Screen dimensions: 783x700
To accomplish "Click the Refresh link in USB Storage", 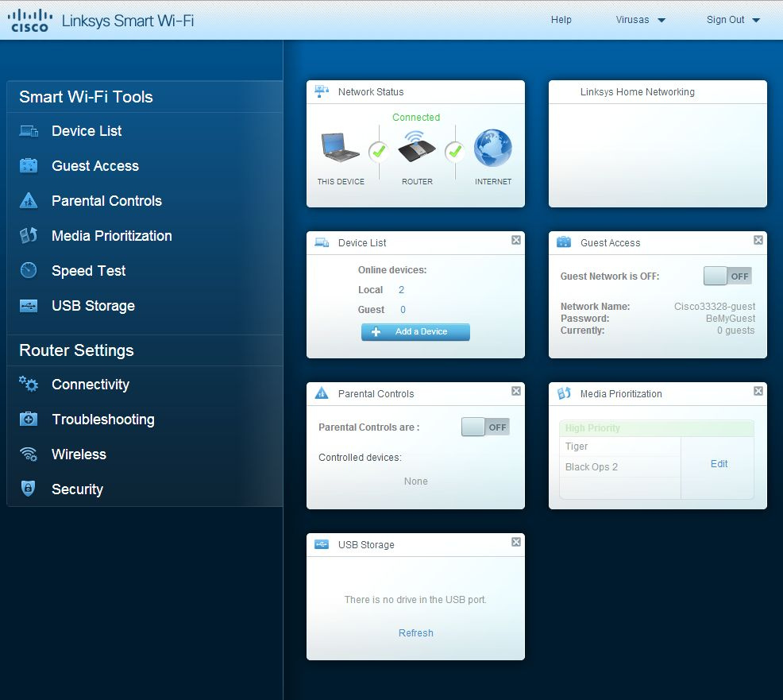I will pos(416,633).
